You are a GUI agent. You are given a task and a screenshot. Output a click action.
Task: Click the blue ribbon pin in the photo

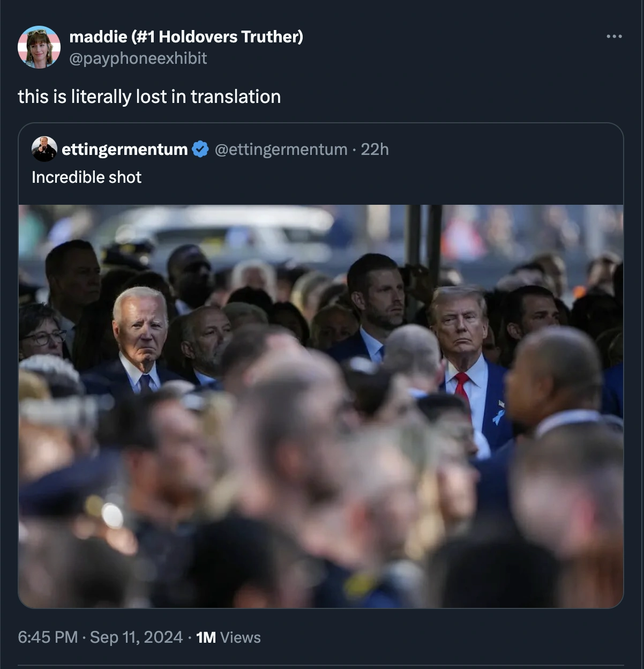(x=498, y=417)
